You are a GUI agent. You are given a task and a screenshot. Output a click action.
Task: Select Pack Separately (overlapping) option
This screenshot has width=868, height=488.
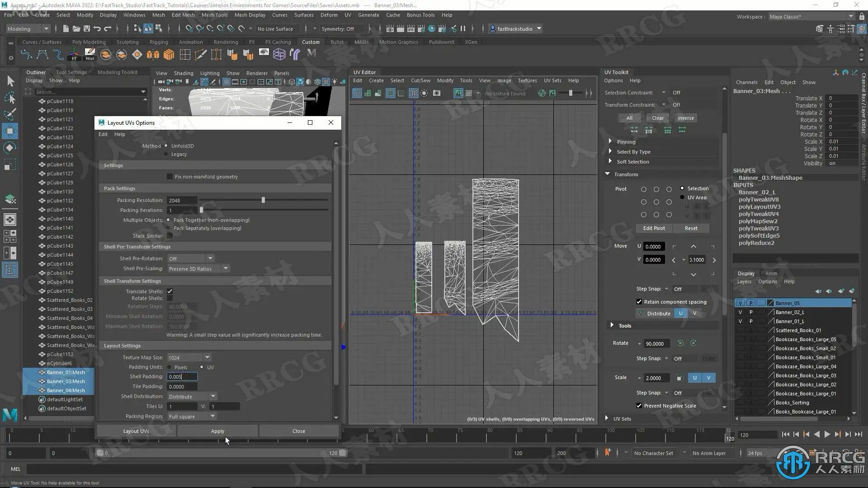tap(168, 228)
